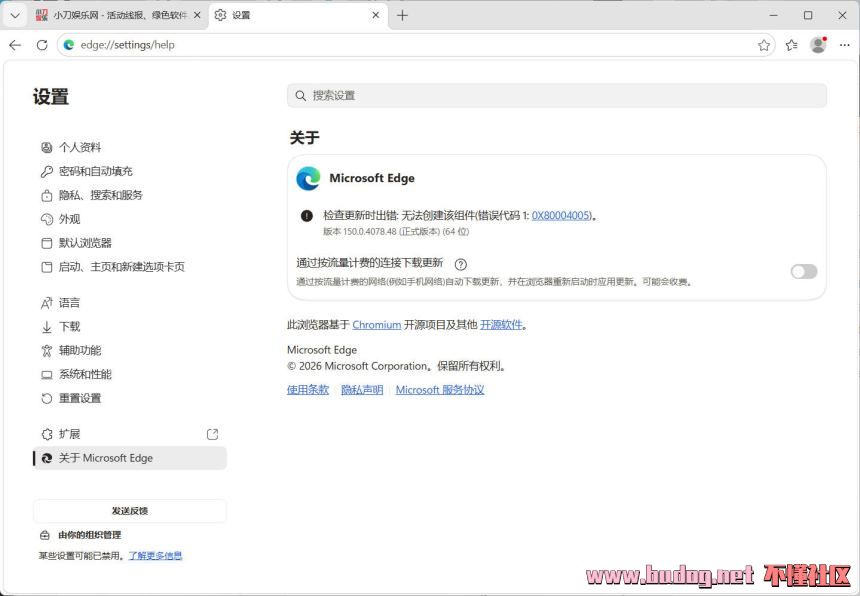Select 系统和性能 in sidebar
Image resolution: width=860 pixels, height=596 pixels.
(131, 374)
